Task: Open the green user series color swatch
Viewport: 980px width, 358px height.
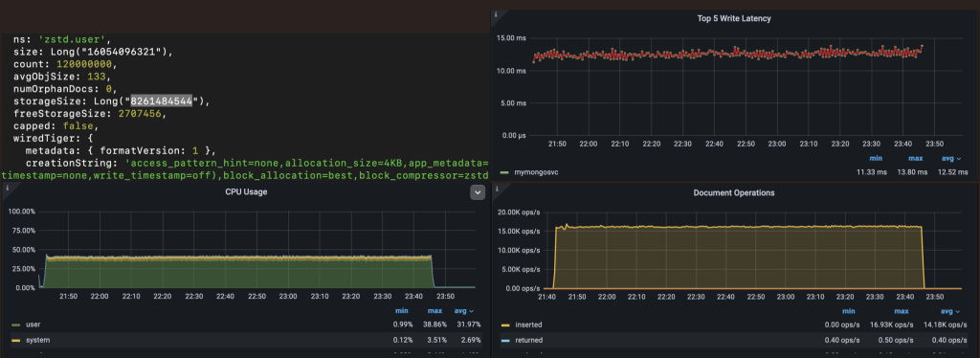Action: [x=15, y=324]
